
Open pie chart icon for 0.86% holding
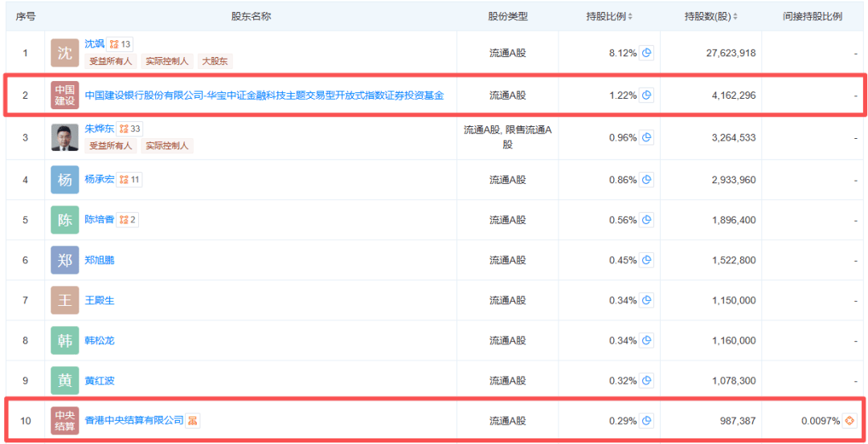(646, 180)
